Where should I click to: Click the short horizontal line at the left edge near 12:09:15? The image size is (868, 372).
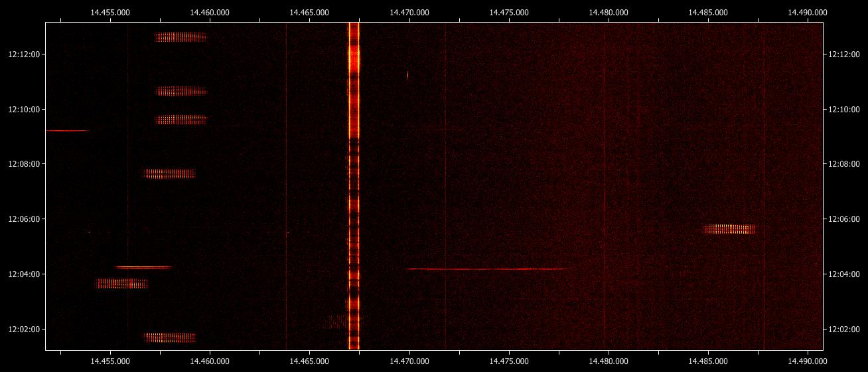pos(67,131)
